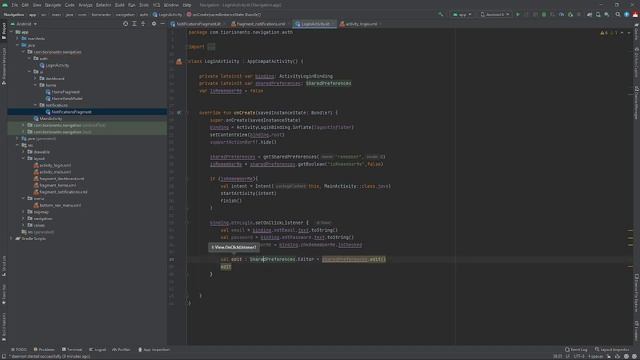640x360 pixels.
Task: Click Expand All icon in project panel
Action: (x=134, y=24)
